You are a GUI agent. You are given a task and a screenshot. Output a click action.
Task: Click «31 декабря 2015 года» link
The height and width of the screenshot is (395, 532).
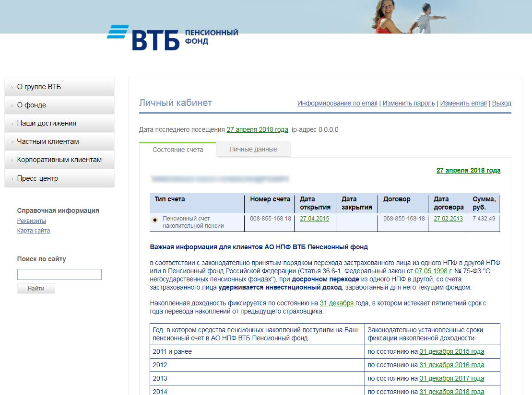point(451,351)
